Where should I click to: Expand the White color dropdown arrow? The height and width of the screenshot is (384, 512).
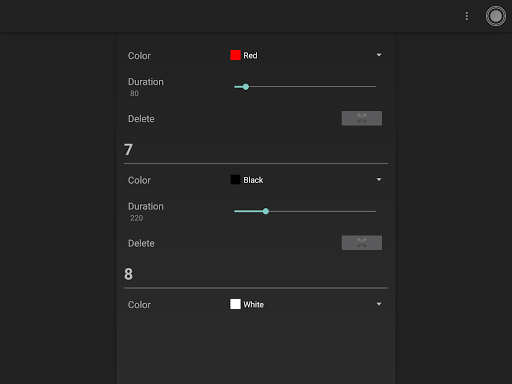379,304
